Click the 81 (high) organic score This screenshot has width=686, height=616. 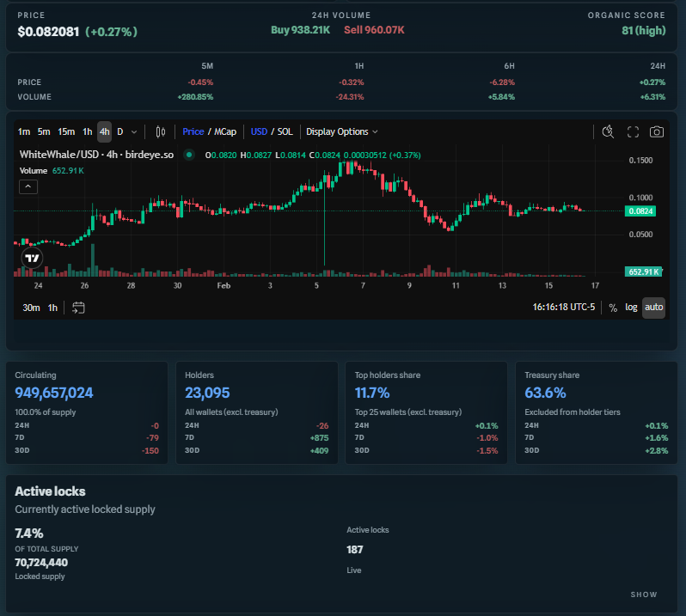coord(644,31)
